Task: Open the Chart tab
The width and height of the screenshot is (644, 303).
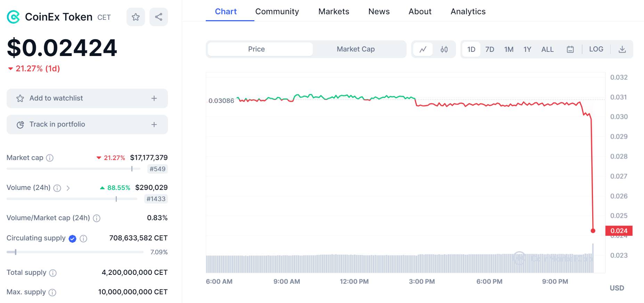Action: click(x=226, y=11)
